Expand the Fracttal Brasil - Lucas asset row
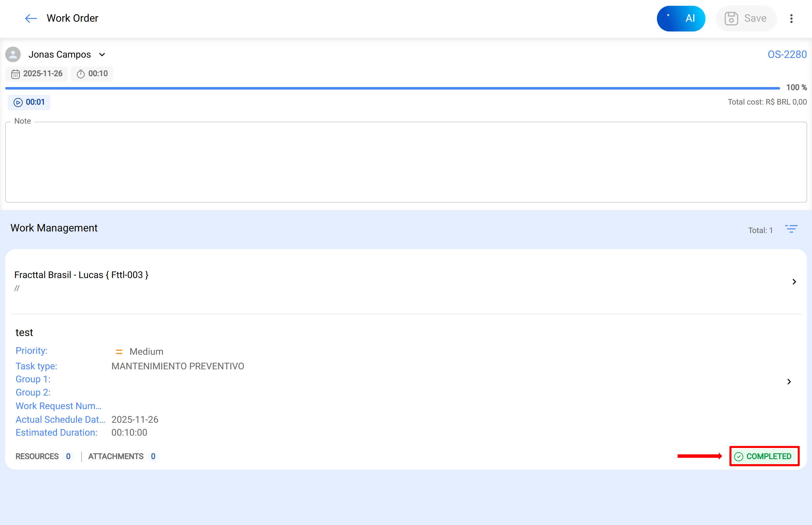Image resolution: width=812 pixels, height=525 pixels. point(795,282)
